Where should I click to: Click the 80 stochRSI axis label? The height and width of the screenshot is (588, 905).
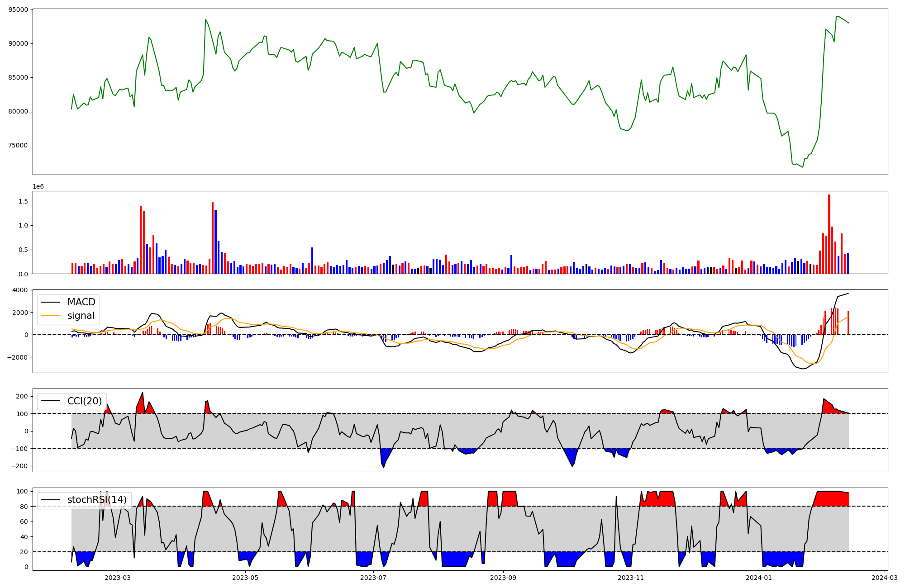[x=24, y=507]
